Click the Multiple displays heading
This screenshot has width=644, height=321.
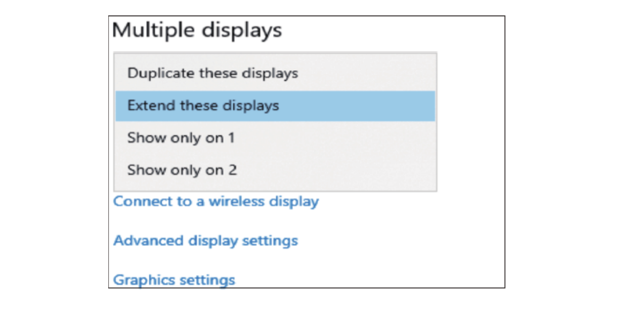[197, 30]
